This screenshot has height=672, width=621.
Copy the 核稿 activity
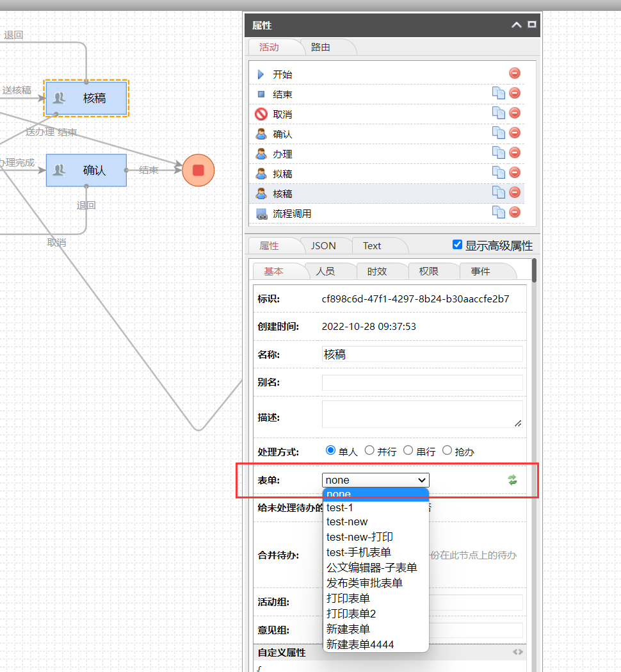pyautogui.click(x=498, y=192)
